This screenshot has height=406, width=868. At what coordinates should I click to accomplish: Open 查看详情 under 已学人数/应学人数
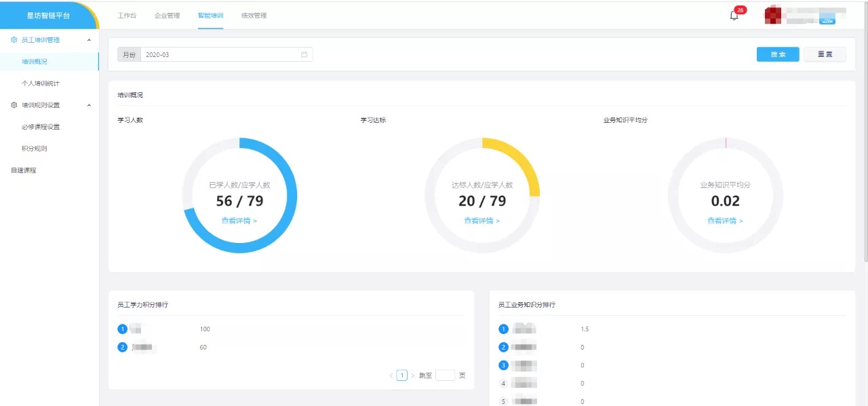(239, 221)
